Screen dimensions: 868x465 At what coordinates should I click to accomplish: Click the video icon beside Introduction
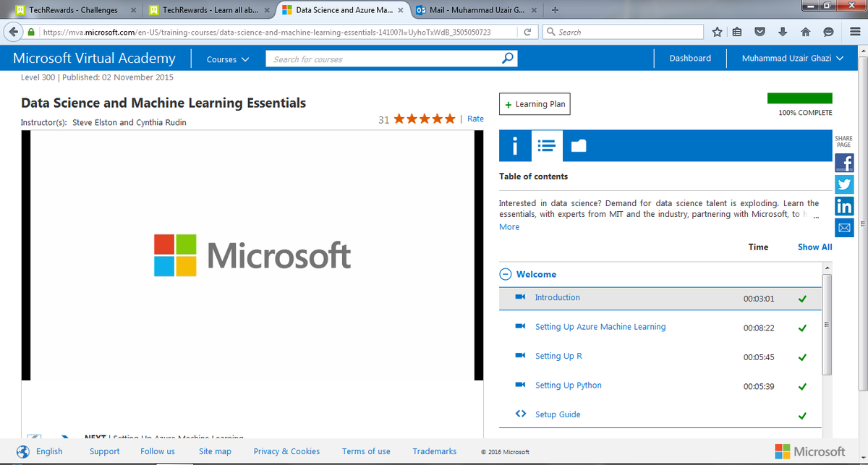point(519,297)
